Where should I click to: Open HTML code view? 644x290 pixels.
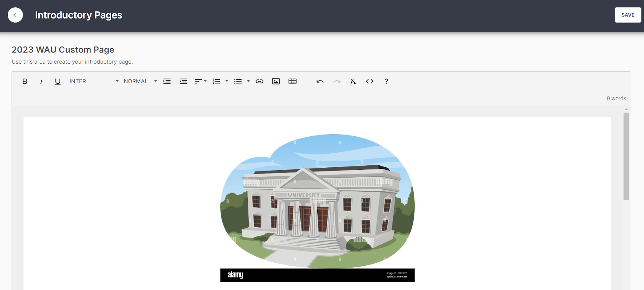[370, 81]
